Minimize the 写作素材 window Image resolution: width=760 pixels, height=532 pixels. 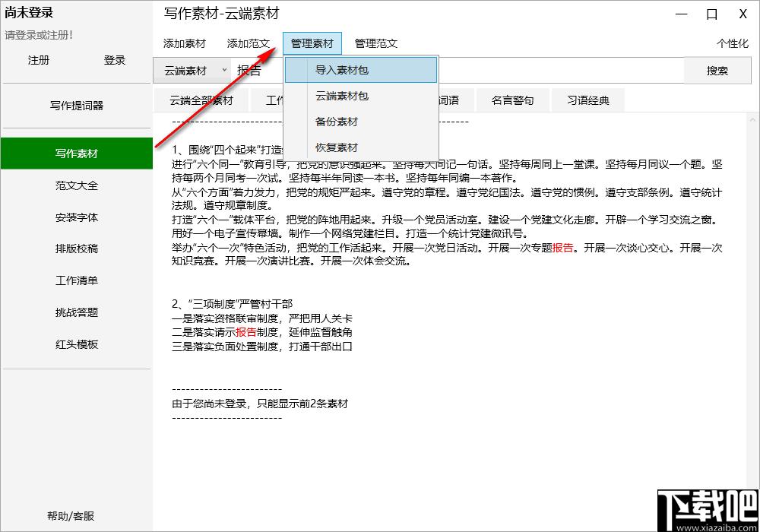point(682,14)
